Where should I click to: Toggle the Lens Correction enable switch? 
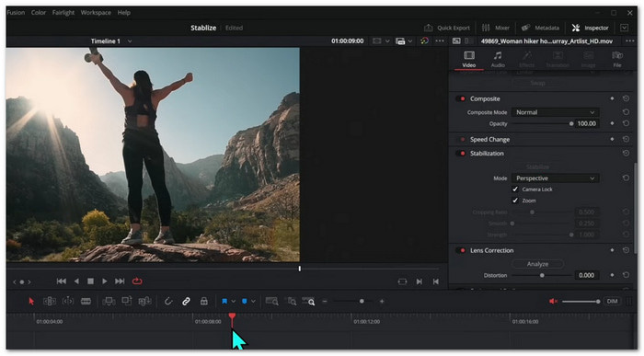pos(460,250)
